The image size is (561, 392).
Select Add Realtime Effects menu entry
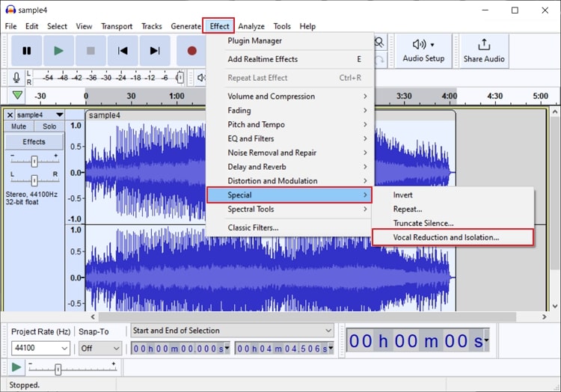click(x=289, y=59)
